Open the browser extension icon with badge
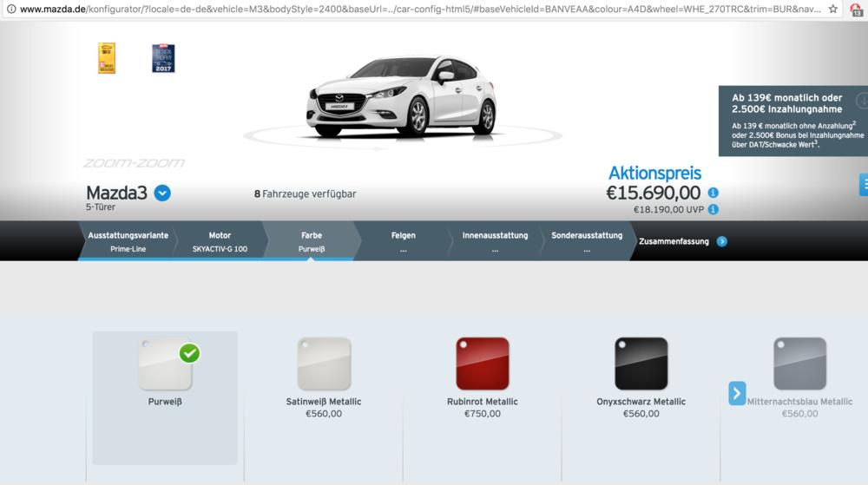Image resolution: width=868 pixels, height=485 pixels. pyautogui.click(x=856, y=10)
